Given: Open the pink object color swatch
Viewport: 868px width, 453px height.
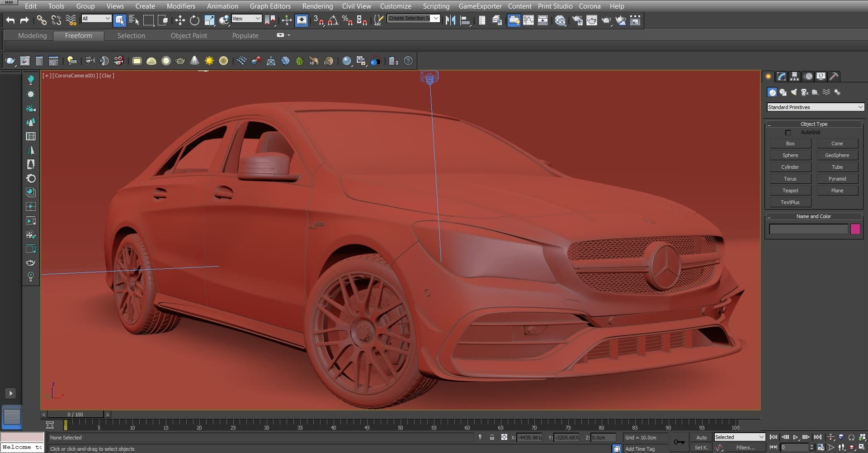Looking at the screenshot, I should (x=855, y=229).
